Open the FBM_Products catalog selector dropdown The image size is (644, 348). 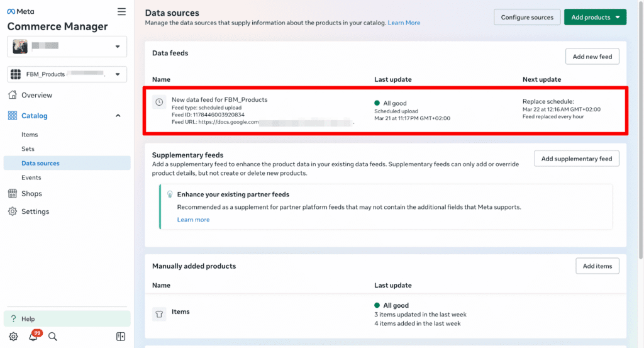(x=67, y=74)
